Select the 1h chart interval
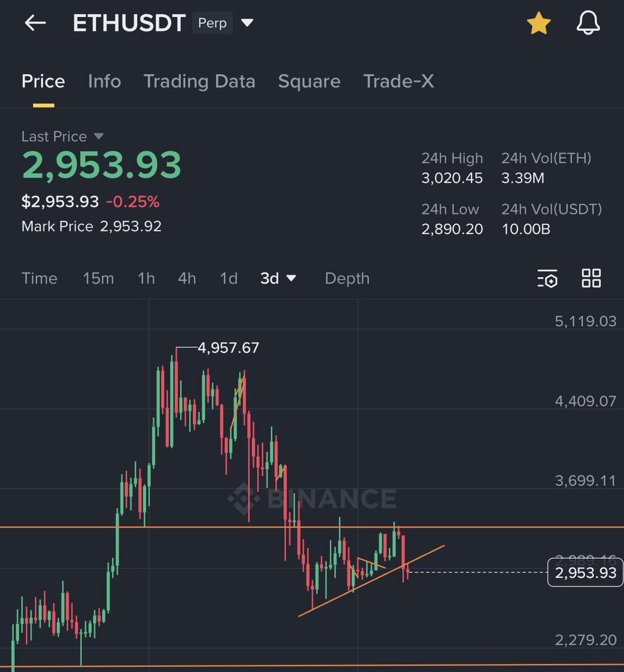The image size is (624, 672). click(x=146, y=278)
